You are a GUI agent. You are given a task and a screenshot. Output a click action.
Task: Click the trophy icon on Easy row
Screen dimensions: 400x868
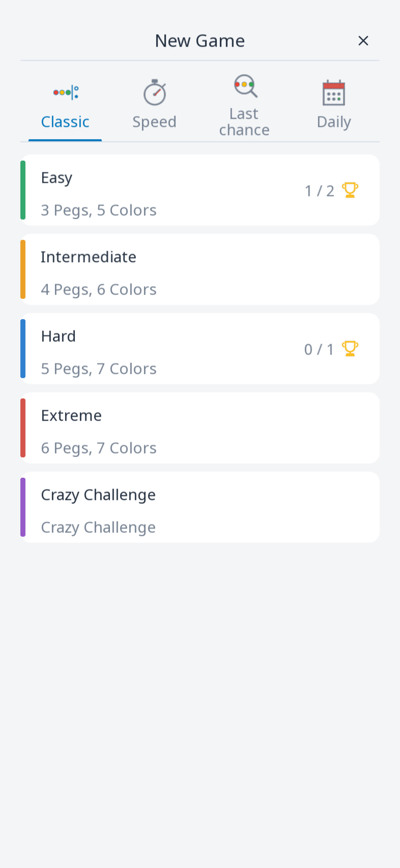(350, 190)
